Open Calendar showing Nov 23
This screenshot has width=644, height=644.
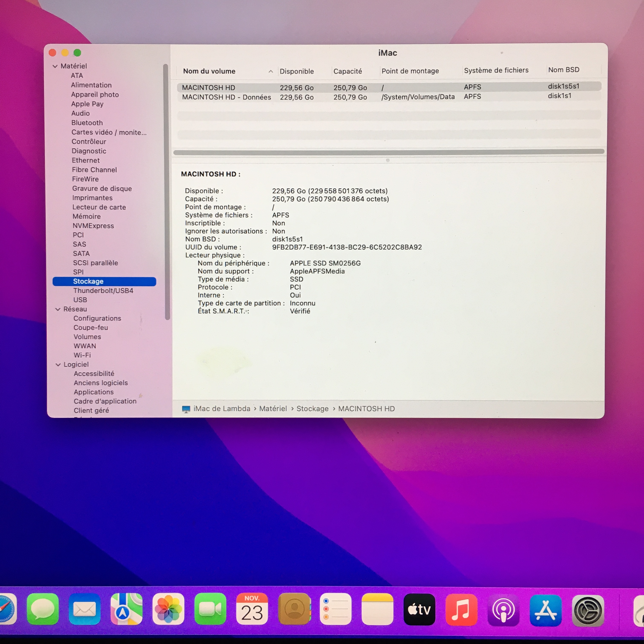[252, 609]
